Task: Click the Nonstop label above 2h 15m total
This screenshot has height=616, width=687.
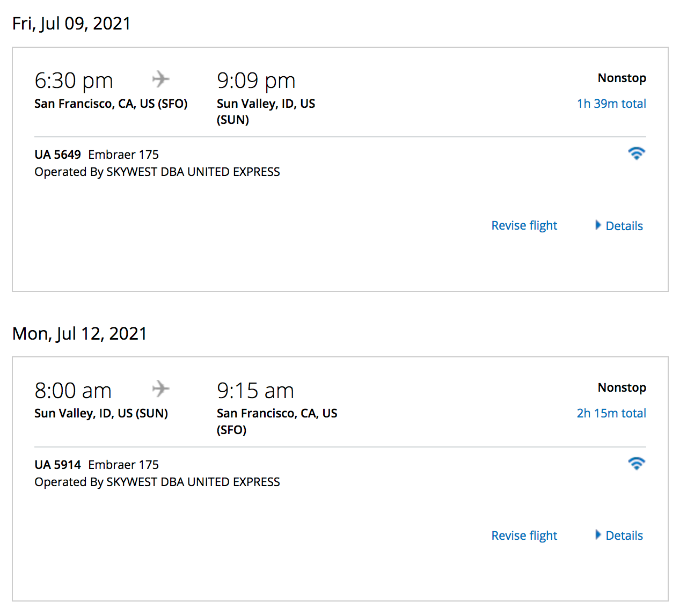Action: click(x=622, y=387)
